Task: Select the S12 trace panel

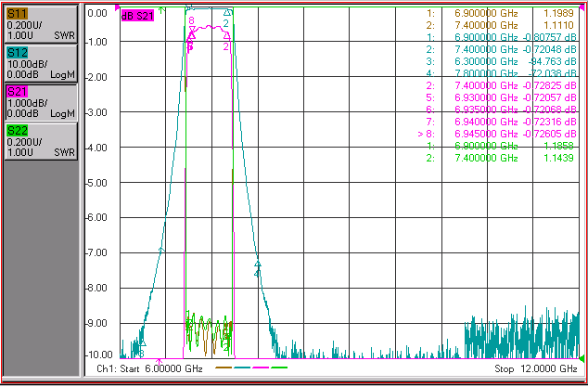Action: [x=41, y=63]
